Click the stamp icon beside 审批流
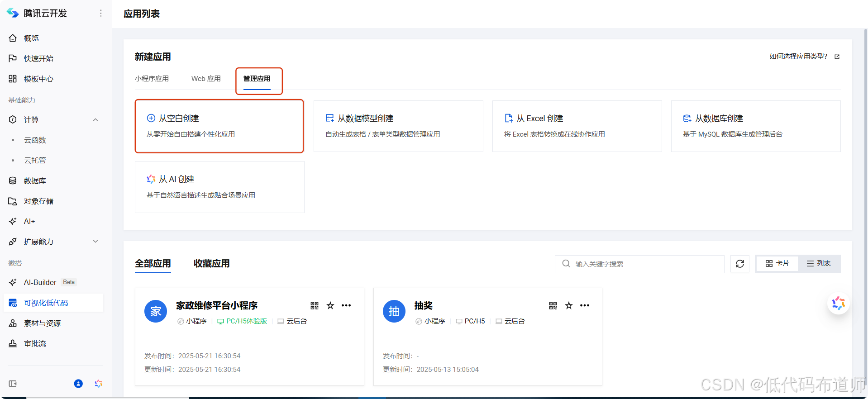Screen dimensions: 868x399 [13, 343]
